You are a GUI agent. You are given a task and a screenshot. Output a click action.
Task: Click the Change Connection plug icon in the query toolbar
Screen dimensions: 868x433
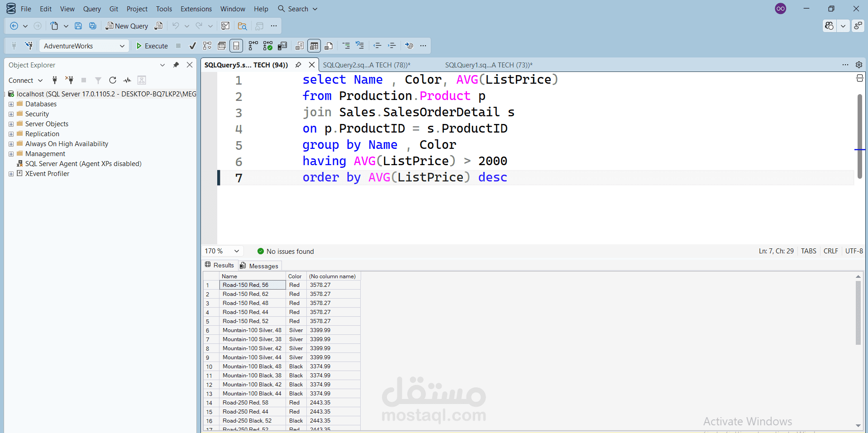(29, 46)
